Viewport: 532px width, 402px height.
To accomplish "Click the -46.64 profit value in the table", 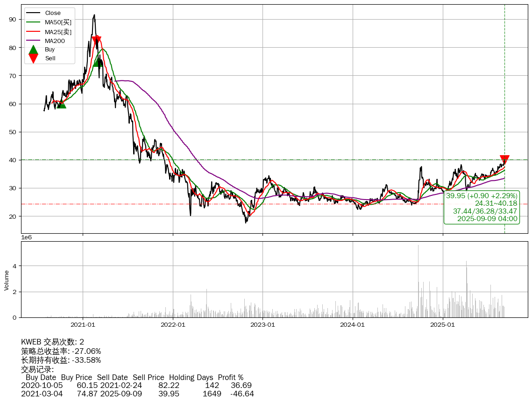I will 242,394.
